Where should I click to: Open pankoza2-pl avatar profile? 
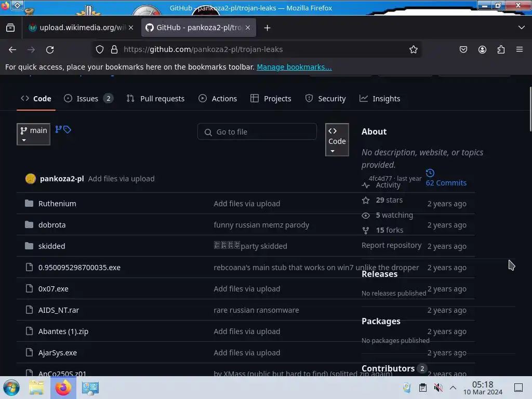[31, 179]
